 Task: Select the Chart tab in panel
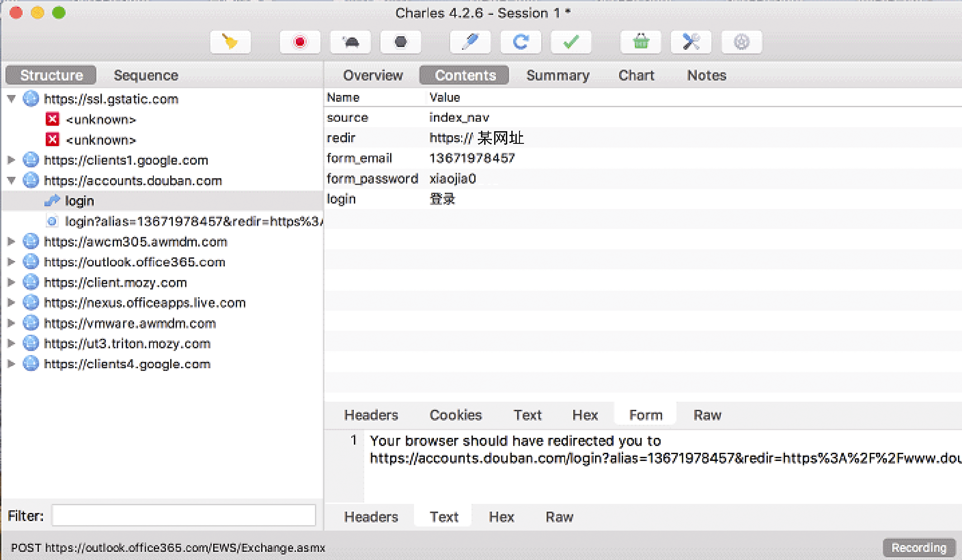click(x=637, y=75)
